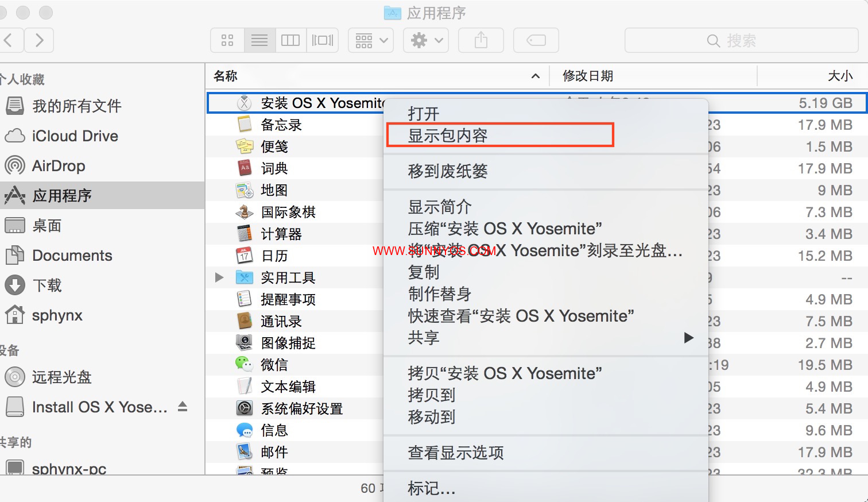Choose 移到废纸篓 from the context menu
Screen dimensions: 868x502
[x=546, y=171]
